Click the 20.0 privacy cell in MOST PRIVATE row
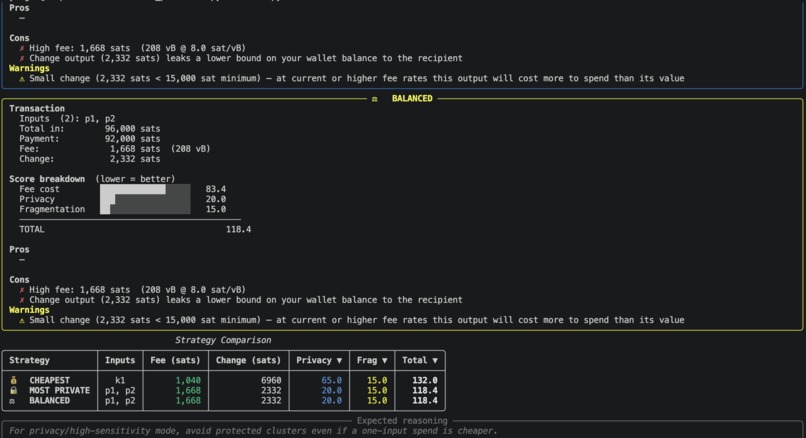This screenshot has width=806, height=438. (332, 391)
